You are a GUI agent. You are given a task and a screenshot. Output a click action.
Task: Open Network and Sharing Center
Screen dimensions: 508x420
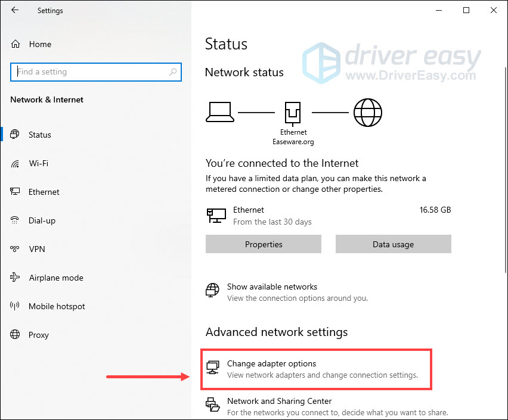tap(279, 402)
